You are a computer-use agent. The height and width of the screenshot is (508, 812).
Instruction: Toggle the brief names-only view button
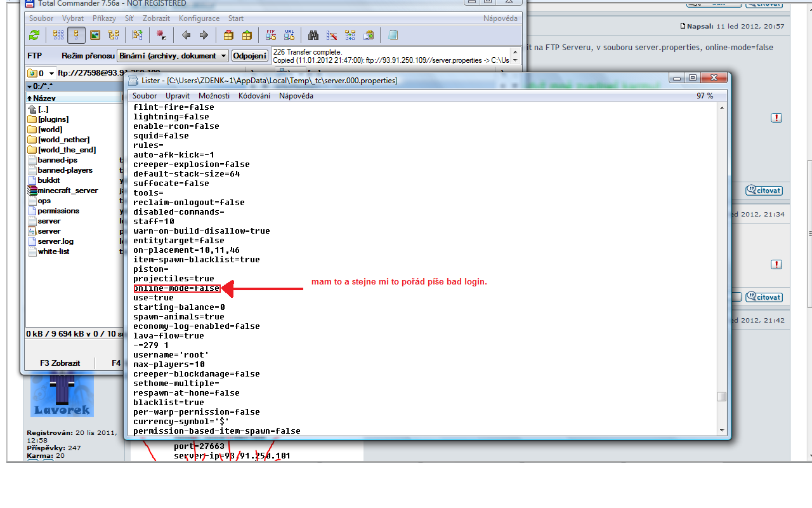pos(58,35)
